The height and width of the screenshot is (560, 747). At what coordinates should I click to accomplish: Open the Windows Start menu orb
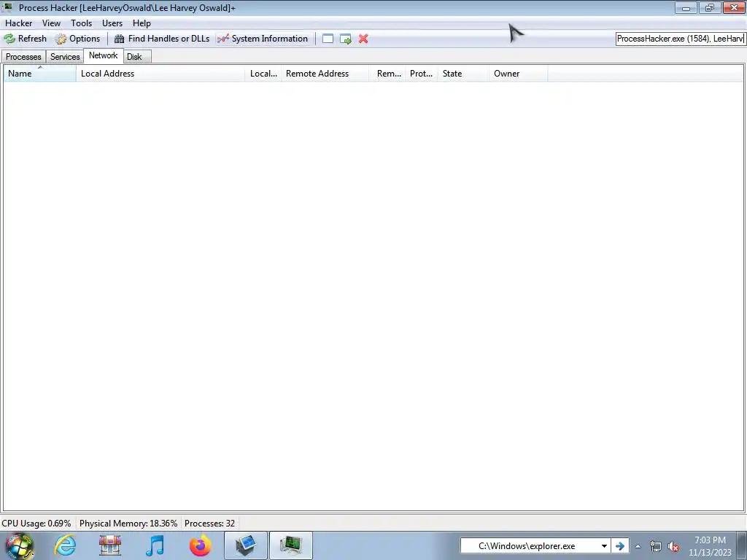tap(19, 545)
